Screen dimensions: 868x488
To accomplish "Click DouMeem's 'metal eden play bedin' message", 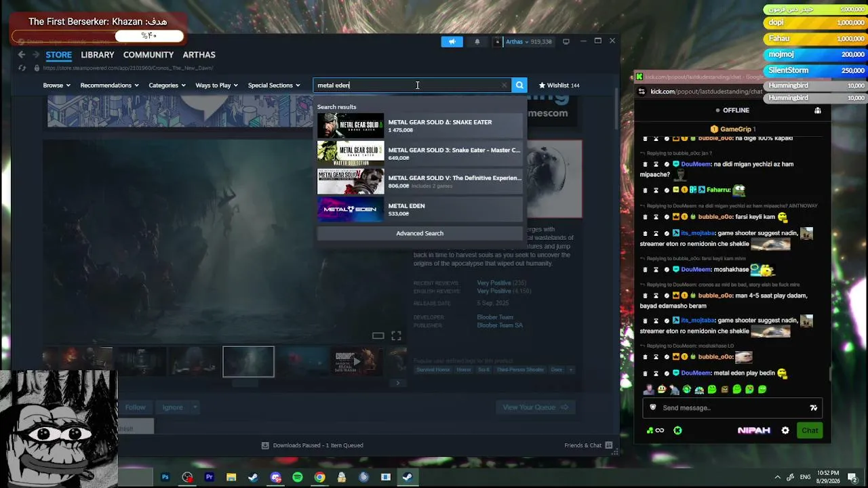I will click(x=744, y=373).
